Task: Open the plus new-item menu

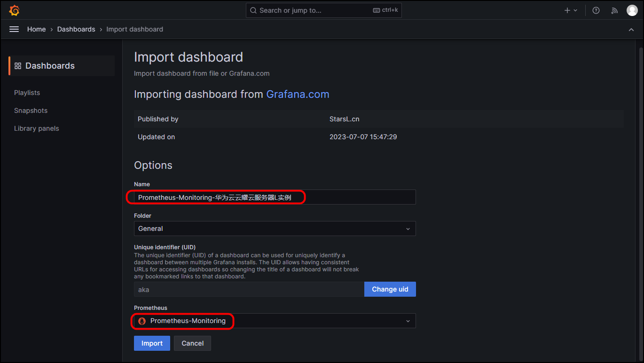Action: pyautogui.click(x=571, y=10)
